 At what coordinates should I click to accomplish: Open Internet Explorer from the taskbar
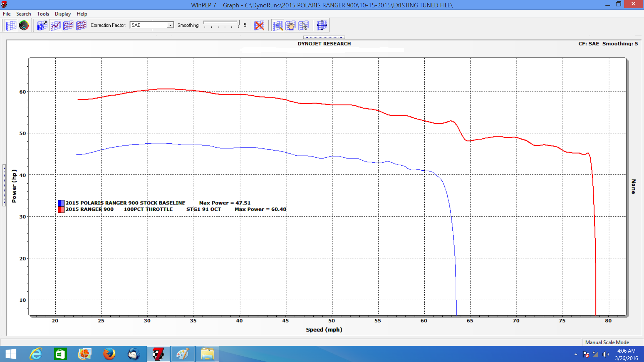point(36,354)
